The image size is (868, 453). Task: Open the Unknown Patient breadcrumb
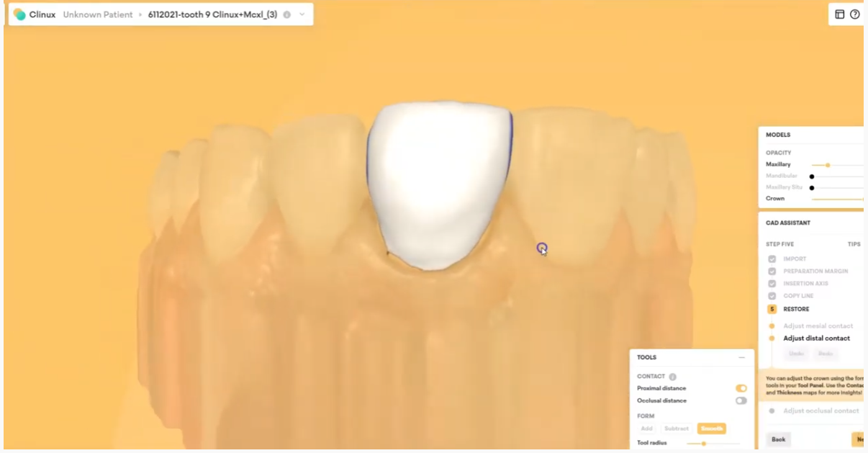[97, 14]
